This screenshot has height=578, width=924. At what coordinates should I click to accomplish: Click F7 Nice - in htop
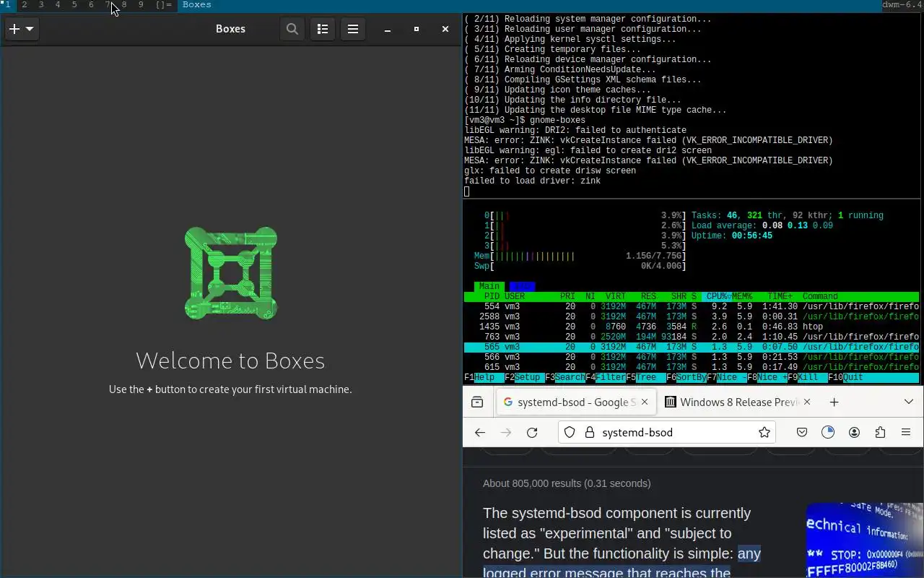(727, 377)
